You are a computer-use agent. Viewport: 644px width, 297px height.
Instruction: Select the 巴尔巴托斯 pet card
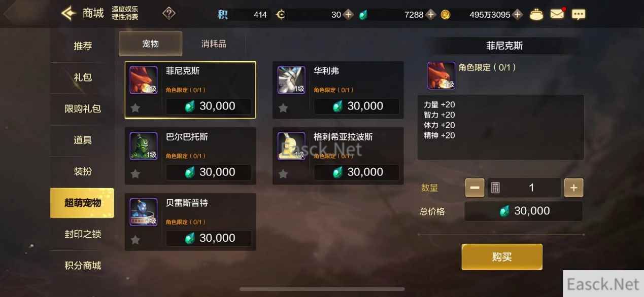coord(190,156)
